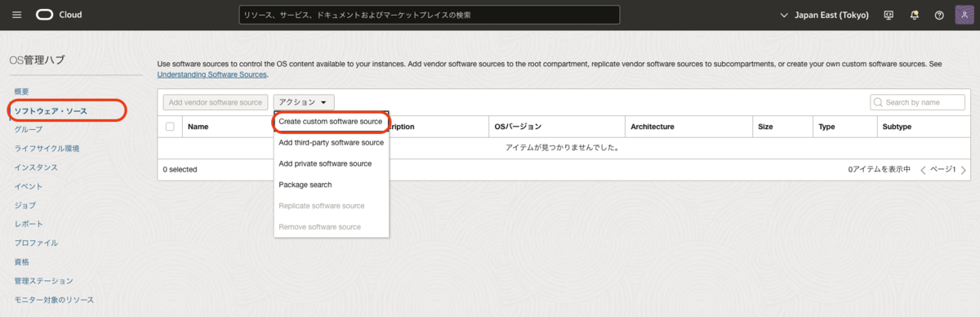Click the OSバージョン column header
Screen dimensions: 980x317
518,127
